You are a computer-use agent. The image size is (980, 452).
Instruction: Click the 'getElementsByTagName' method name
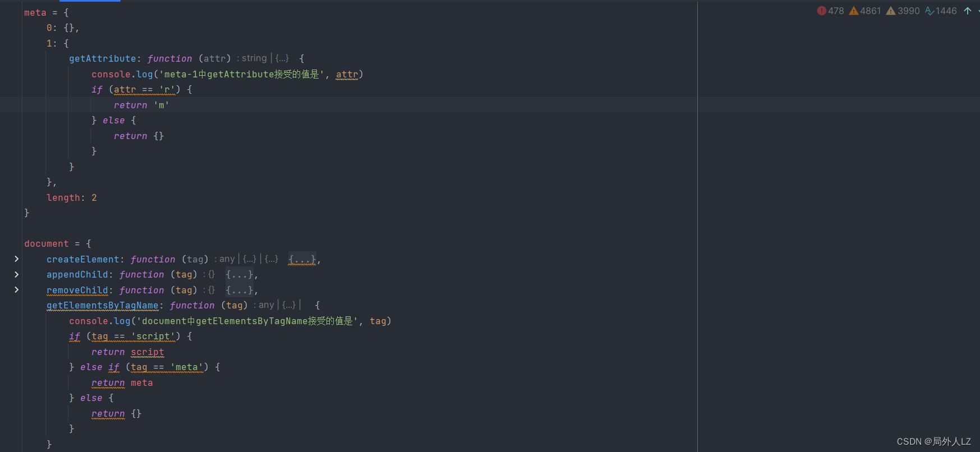click(103, 305)
